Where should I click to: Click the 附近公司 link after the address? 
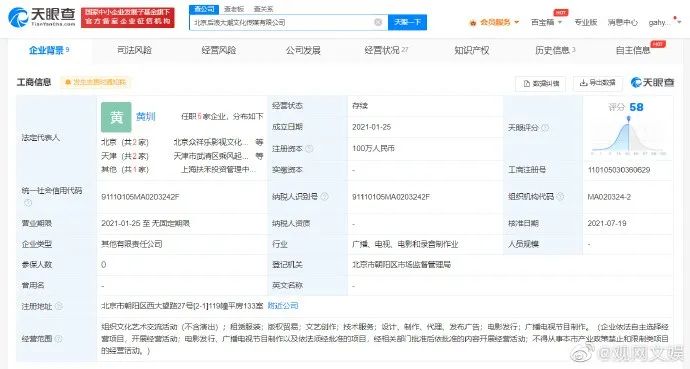click(283, 306)
